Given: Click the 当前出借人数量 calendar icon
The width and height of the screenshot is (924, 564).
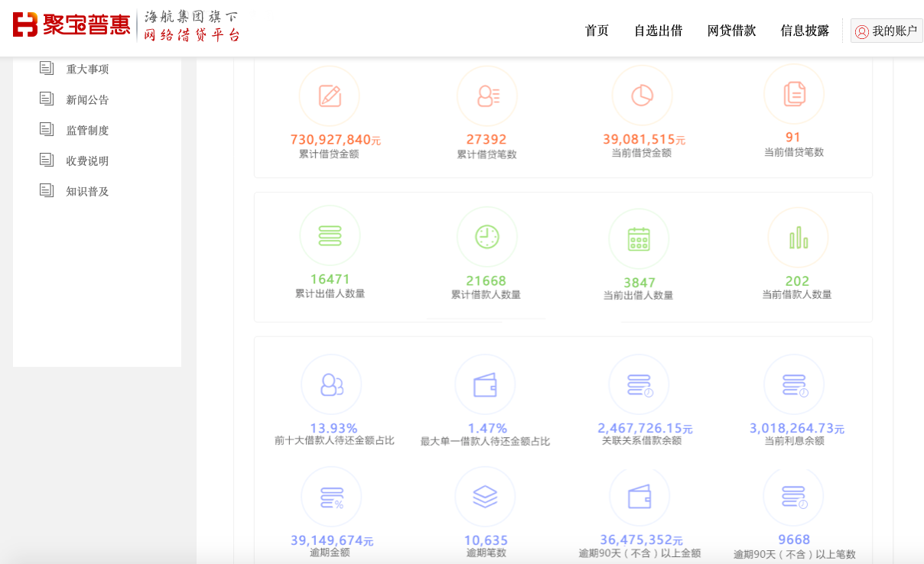Looking at the screenshot, I should coord(639,238).
